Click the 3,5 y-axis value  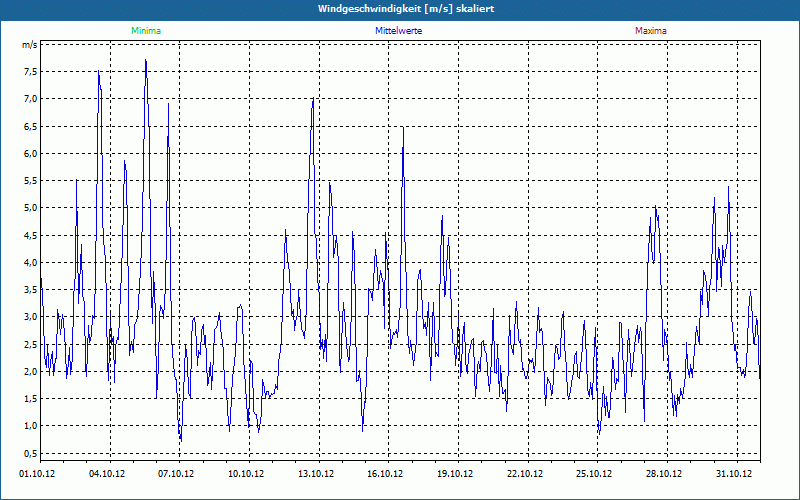point(31,290)
